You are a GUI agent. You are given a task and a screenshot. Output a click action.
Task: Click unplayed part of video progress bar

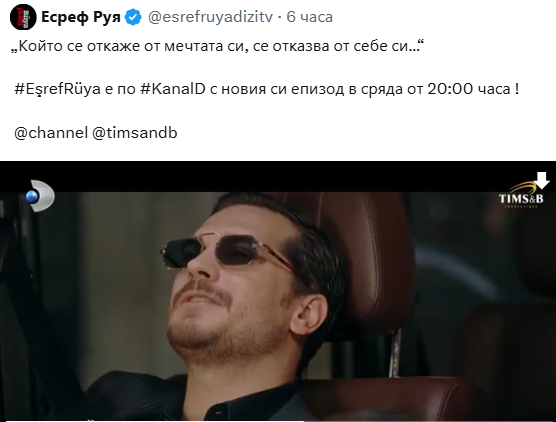pos(429,421)
